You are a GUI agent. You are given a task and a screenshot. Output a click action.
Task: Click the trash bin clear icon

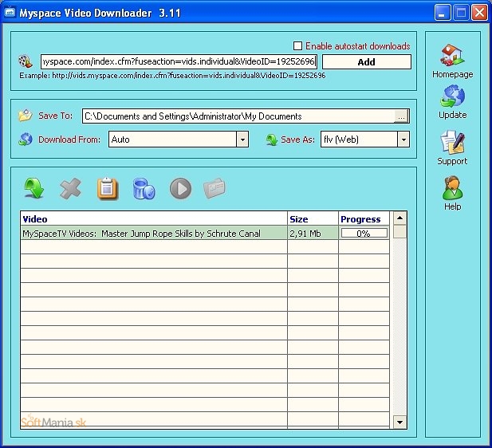tap(144, 189)
